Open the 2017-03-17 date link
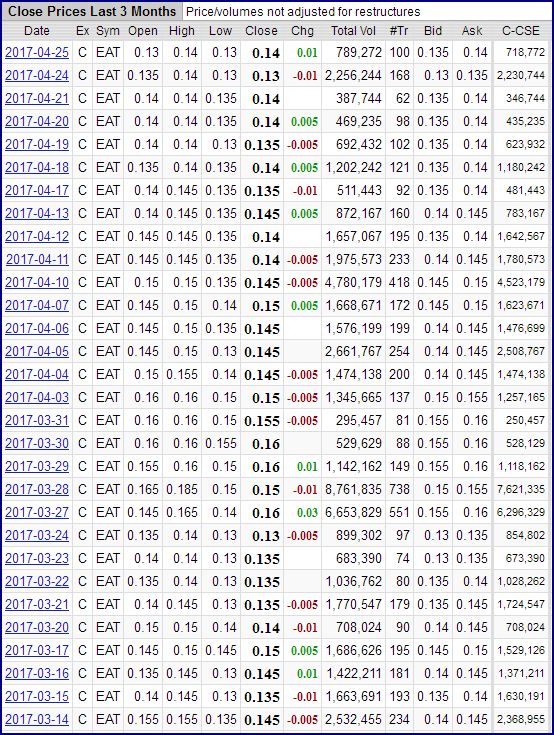Screen dimensions: 554x735 pos(37,650)
